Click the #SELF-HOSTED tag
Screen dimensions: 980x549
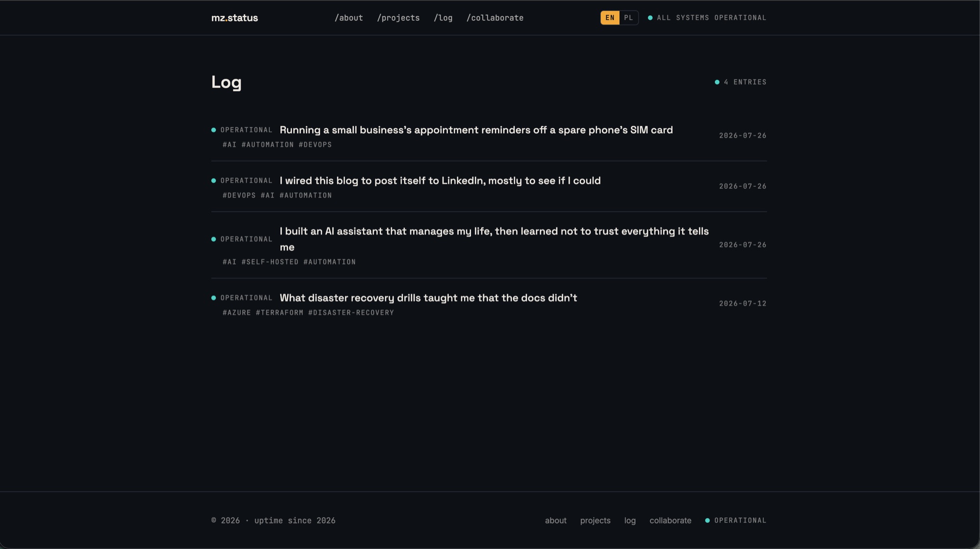(x=270, y=262)
